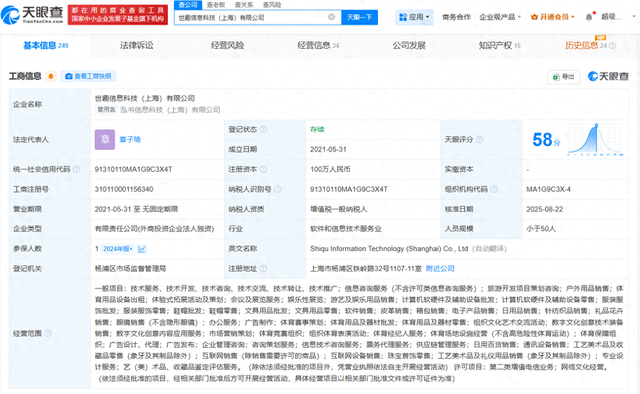Click help icon beside 登记状态
Image resolution: width=640 pixels, height=394 pixels.
coord(263,129)
